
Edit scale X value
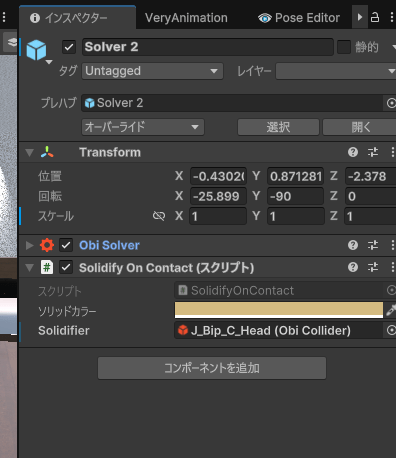point(218,216)
